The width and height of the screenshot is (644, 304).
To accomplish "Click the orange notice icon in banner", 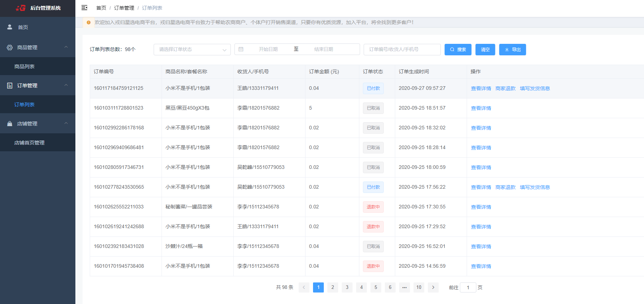I will (89, 22).
